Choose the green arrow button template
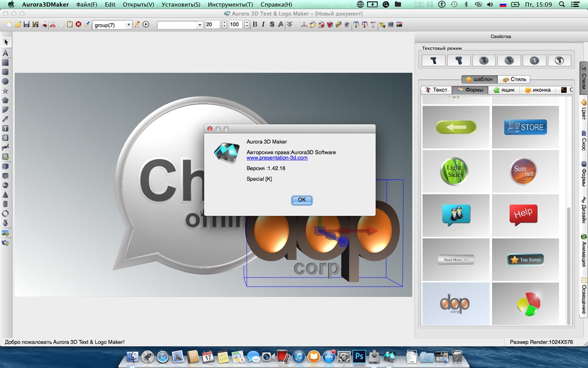This screenshot has height=368, width=588. click(456, 127)
